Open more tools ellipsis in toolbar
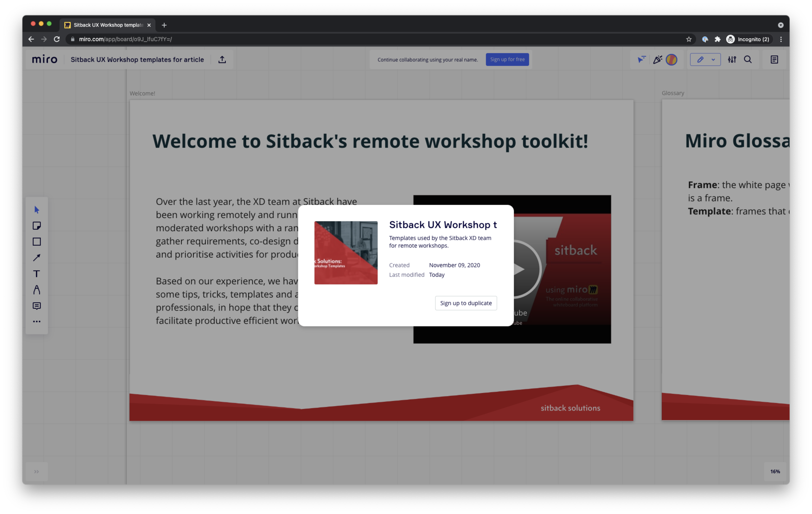 [x=37, y=321]
